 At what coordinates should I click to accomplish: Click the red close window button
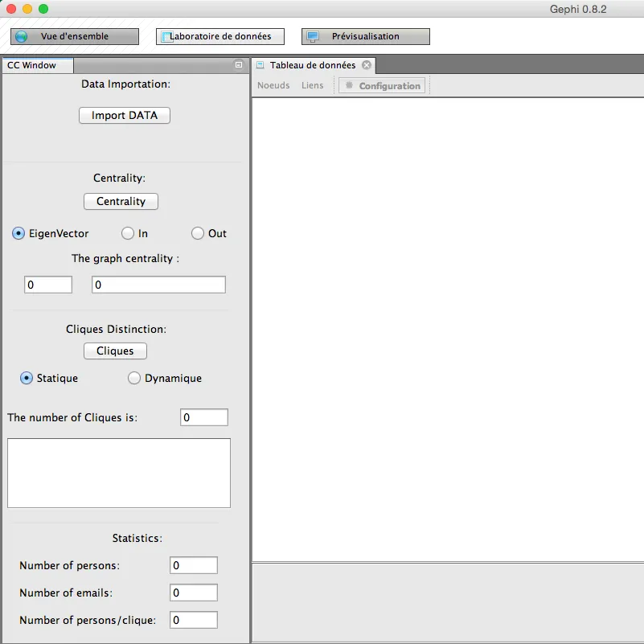click(11, 9)
